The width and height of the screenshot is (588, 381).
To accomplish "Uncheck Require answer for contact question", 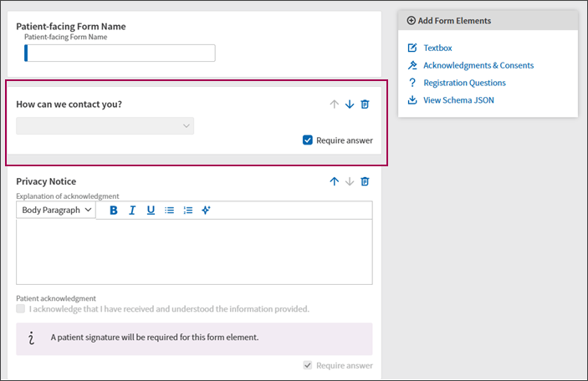I will (x=308, y=140).
